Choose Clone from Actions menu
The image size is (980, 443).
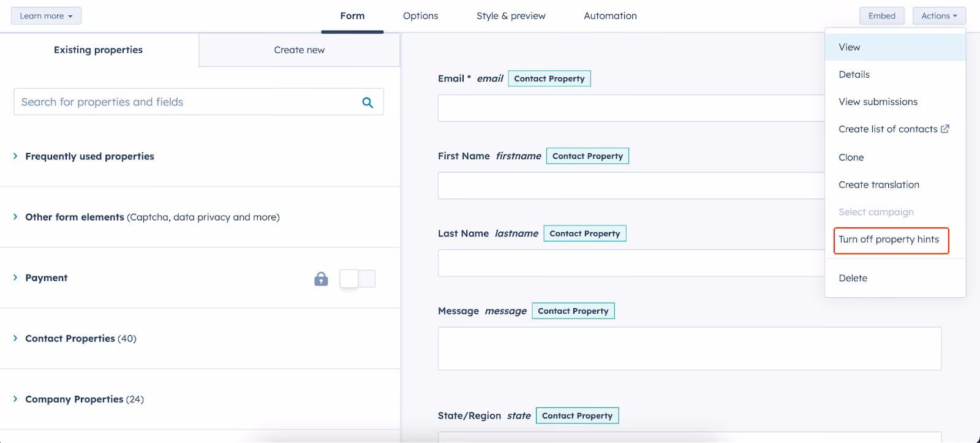tap(895, 157)
